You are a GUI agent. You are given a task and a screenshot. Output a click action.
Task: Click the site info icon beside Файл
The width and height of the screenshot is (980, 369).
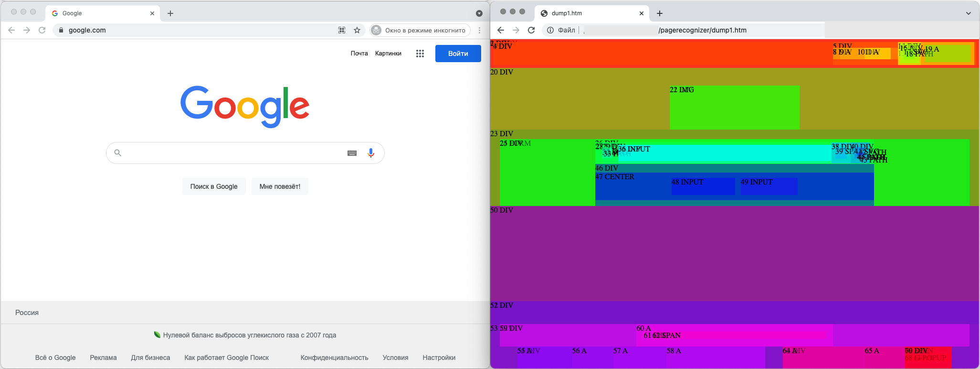tap(550, 30)
